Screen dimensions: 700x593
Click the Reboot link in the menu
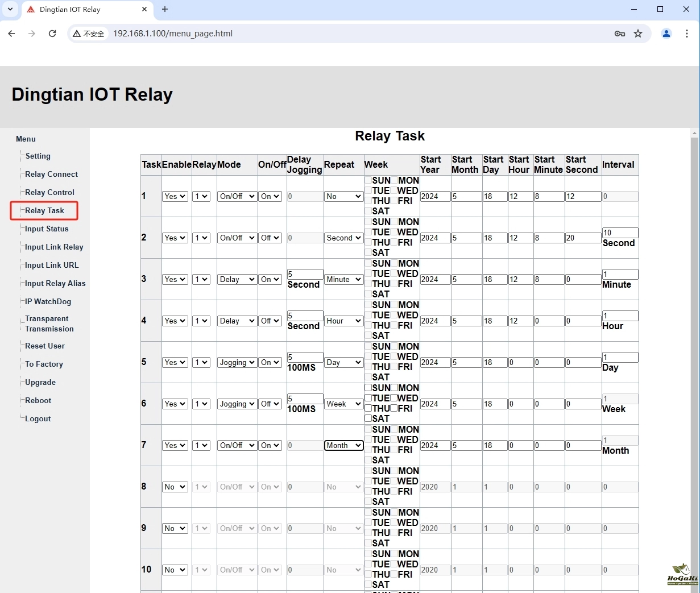tap(38, 400)
